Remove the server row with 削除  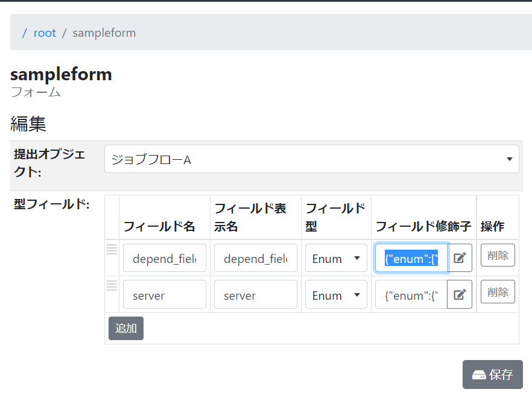pyautogui.click(x=498, y=292)
